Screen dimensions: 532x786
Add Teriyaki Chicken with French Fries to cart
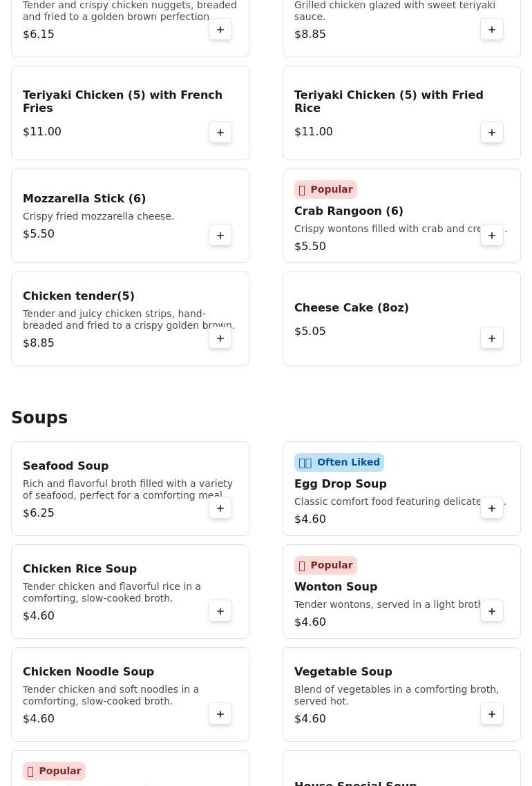[x=220, y=133]
